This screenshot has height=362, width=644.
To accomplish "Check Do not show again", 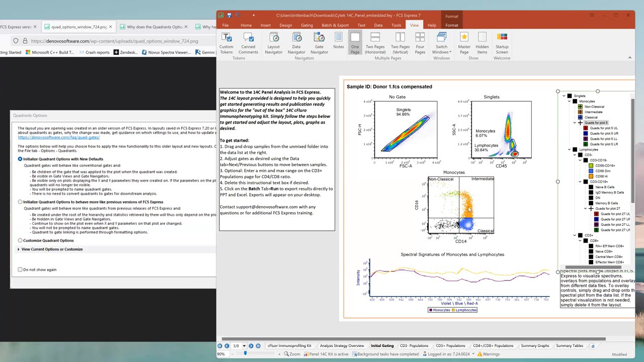I will pyautogui.click(x=20, y=269).
